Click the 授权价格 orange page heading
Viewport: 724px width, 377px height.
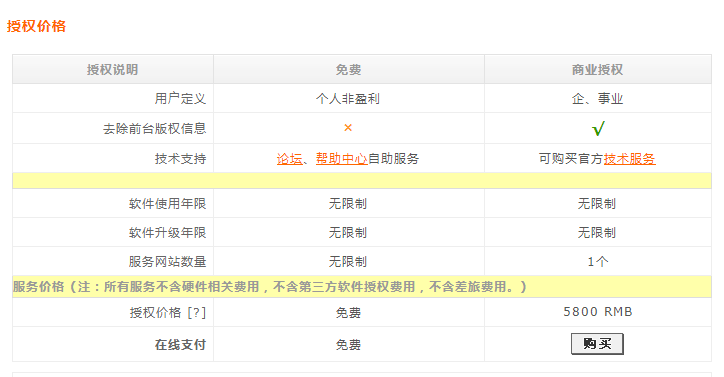(x=36, y=26)
